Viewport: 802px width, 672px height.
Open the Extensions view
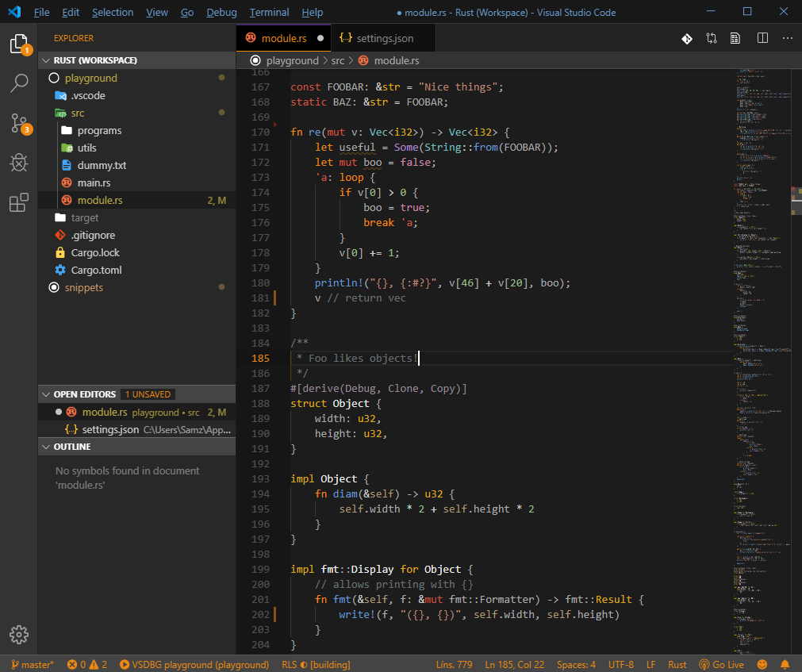(19, 203)
